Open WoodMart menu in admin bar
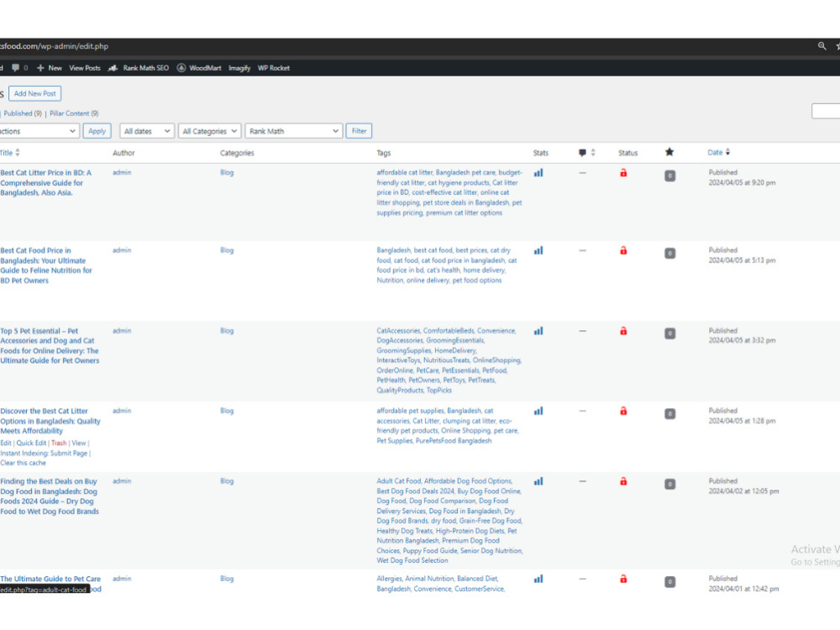The height and width of the screenshot is (630, 840). click(x=199, y=68)
